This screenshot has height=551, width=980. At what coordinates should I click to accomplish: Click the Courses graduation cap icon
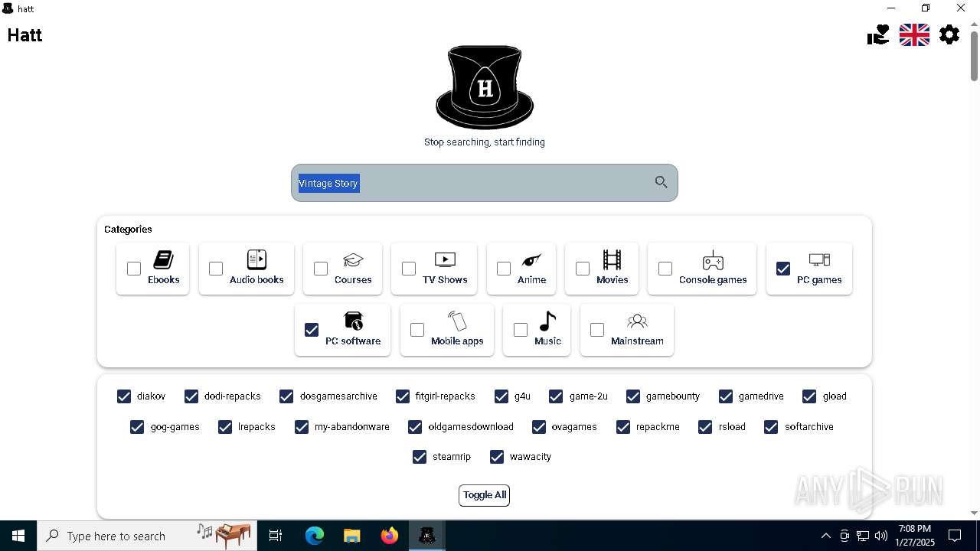tap(353, 260)
